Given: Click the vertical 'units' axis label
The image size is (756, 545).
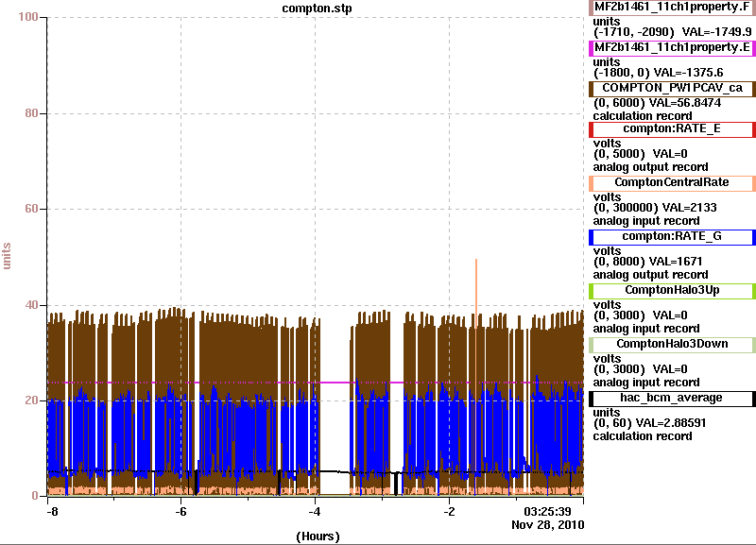Looking at the screenshot, I should [7, 256].
